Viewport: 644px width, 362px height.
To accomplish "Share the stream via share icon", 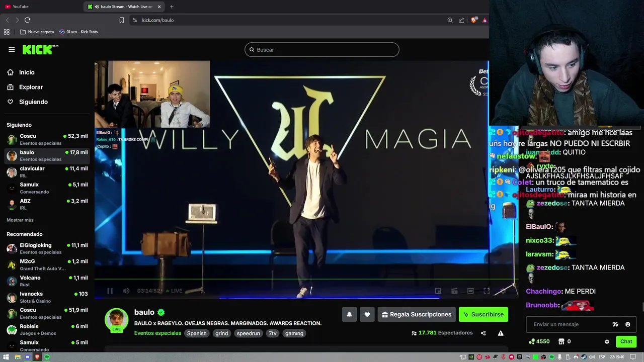I will tap(484, 333).
